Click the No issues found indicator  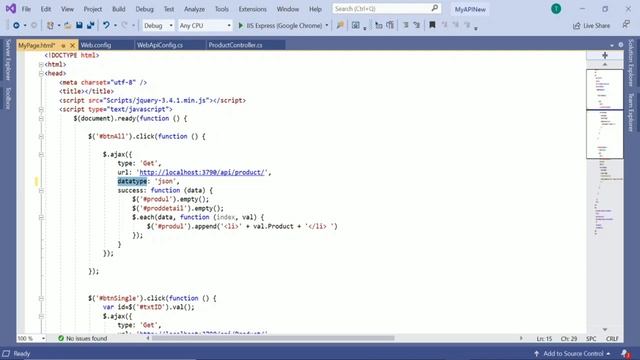[82, 338]
